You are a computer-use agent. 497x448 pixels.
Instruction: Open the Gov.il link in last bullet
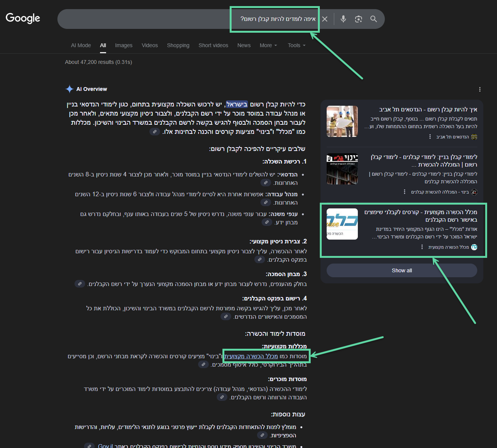tap(105, 446)
